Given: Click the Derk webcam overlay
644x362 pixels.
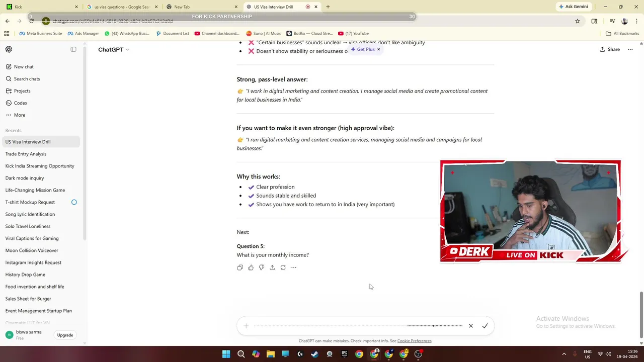Looking at the screenshot, I should pos(530,211).
